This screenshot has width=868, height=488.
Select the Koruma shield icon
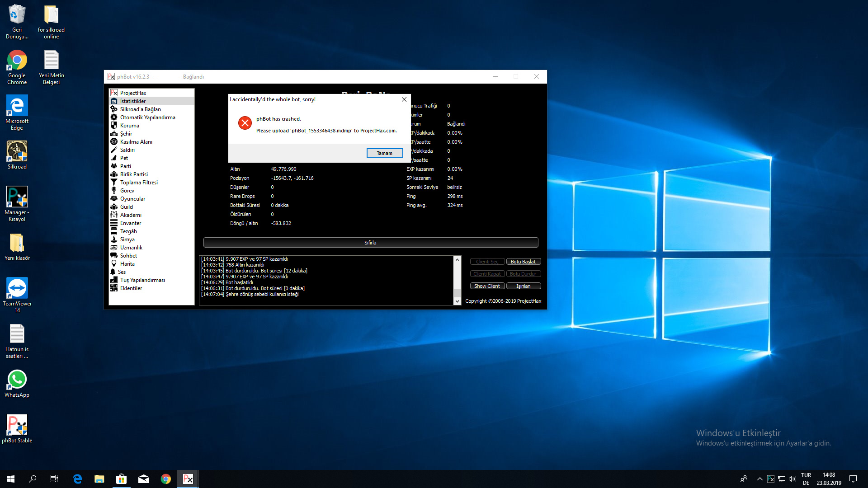pyautogui.click(x=114, y=126)
